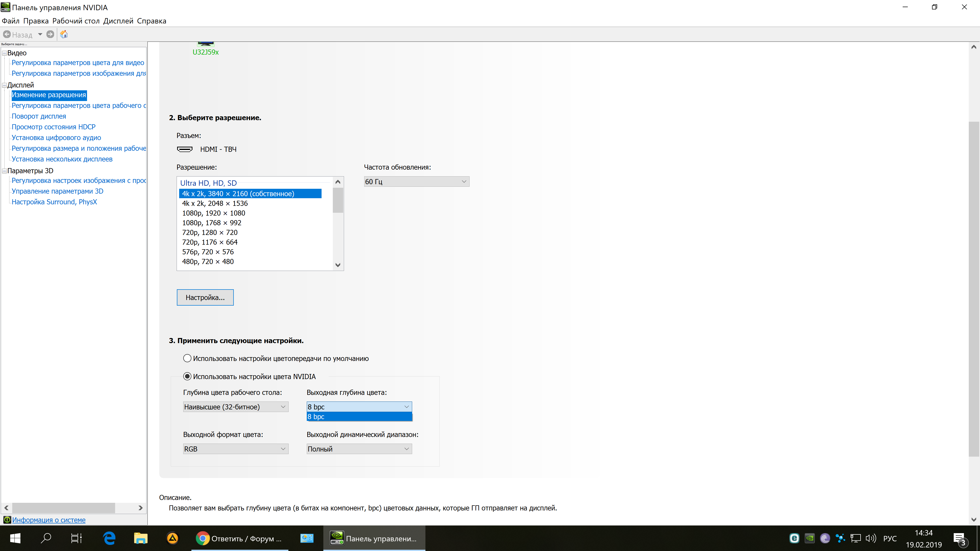Open the Рабочий стол menu
Viewport: 980px width, 551px height.
coord(76,21)
